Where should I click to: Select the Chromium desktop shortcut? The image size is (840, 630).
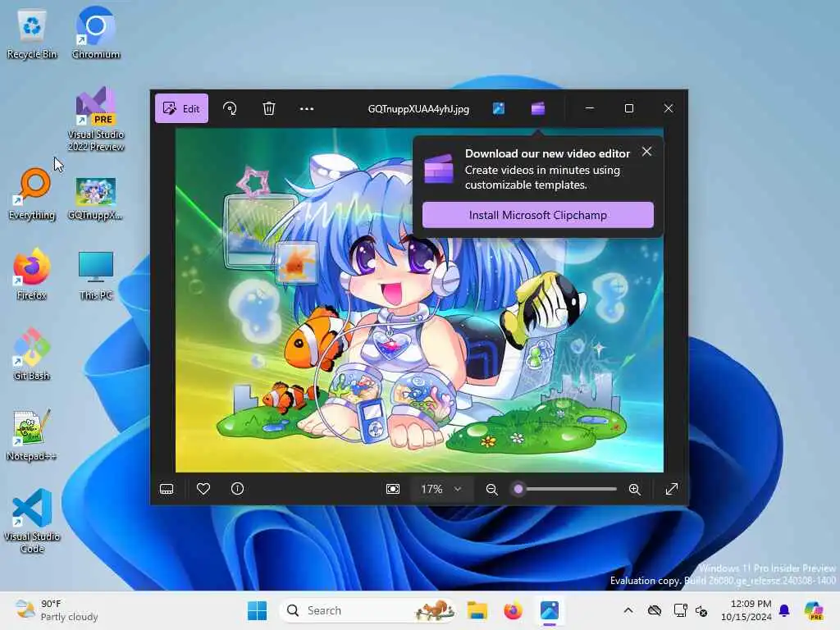coord(96,33)
